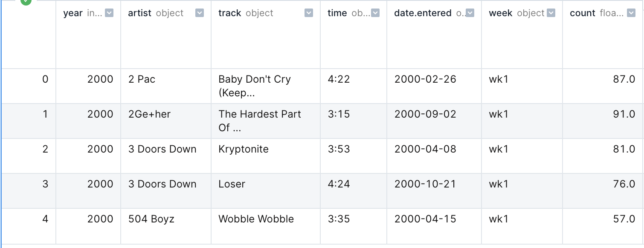
Task: Click the green checkmark status icon
Action: [26, 1]
